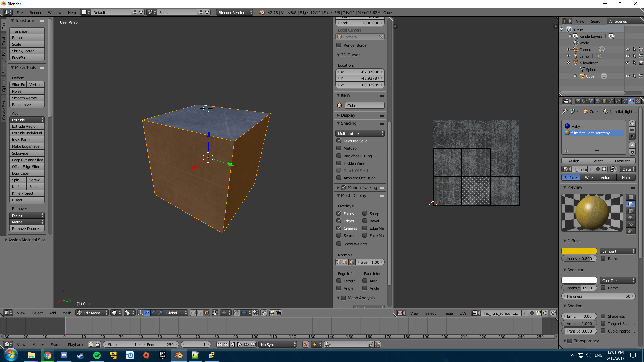Click the Render camera properties tab
644x362 pixels.
click(x=578, y=101)
